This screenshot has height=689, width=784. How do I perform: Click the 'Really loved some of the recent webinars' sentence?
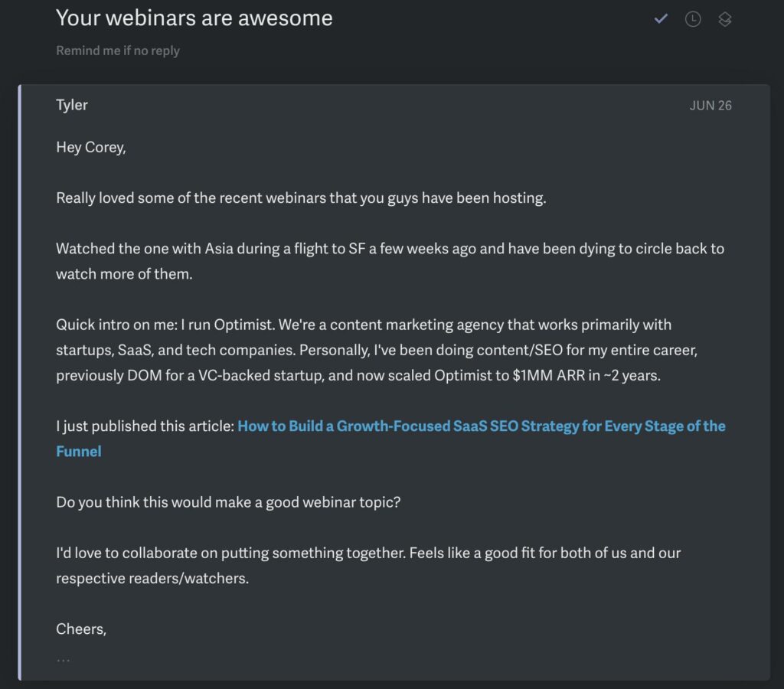click(x=301, y=198)
